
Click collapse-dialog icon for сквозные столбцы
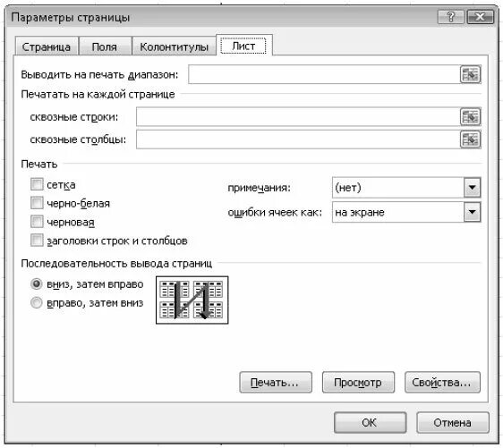[x=470, y=139]
